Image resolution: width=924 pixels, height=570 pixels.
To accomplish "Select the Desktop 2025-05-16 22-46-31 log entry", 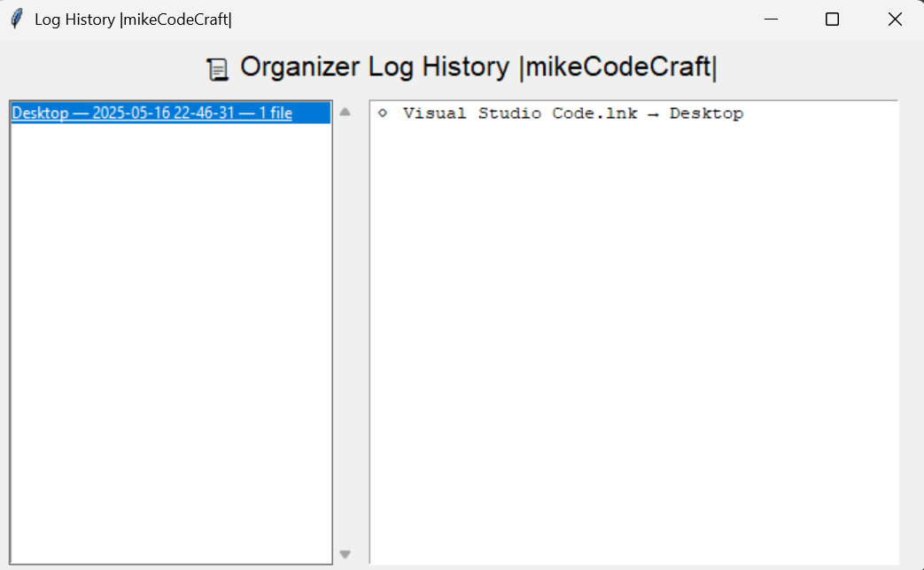I will coord(170,113).
